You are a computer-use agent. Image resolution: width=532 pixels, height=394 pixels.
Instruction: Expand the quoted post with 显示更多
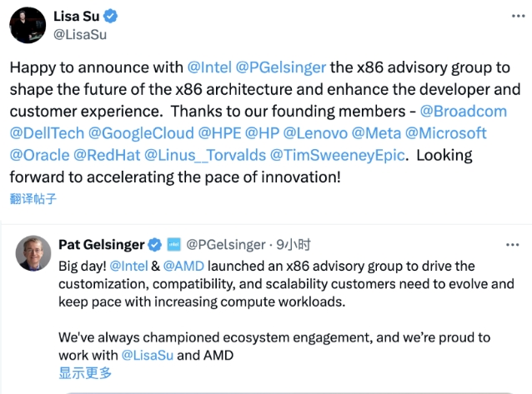click(x=85, y=373)
